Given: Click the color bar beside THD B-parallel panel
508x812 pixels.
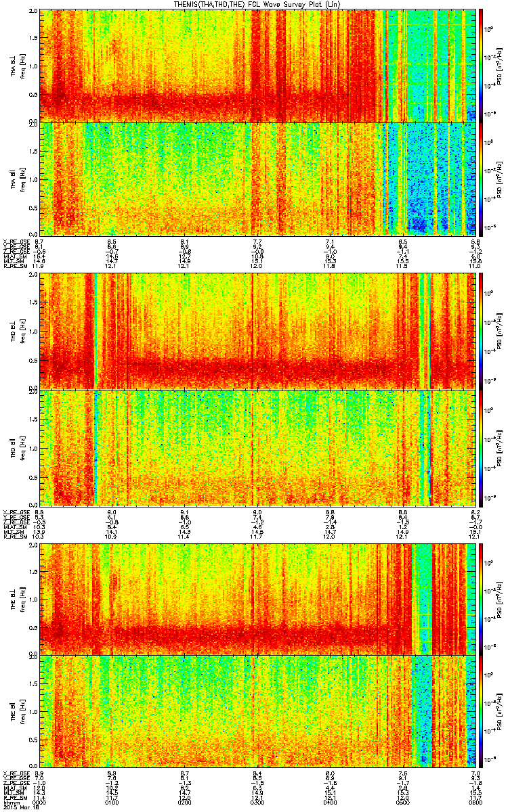Looking at the screenshot, I should (x=481, y=447).
